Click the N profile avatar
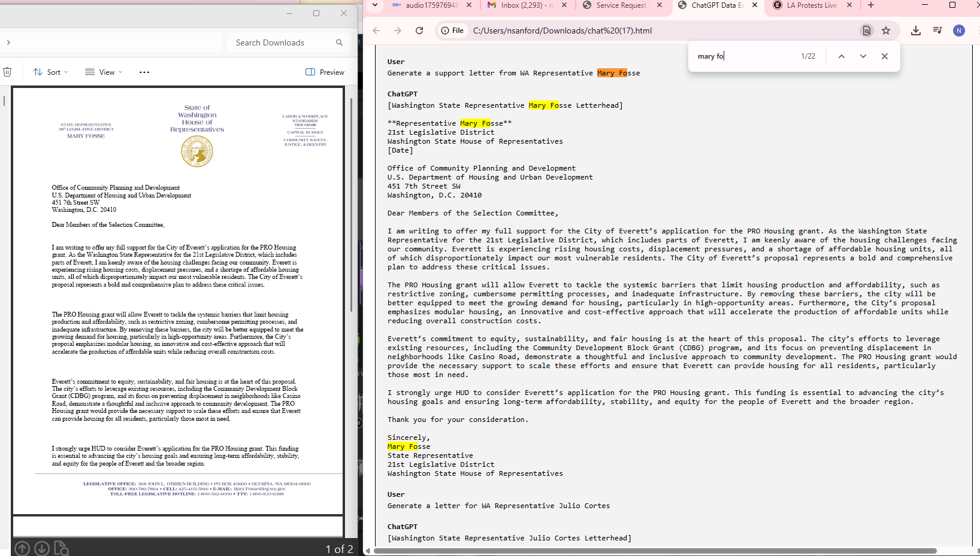 pos(959,31)
